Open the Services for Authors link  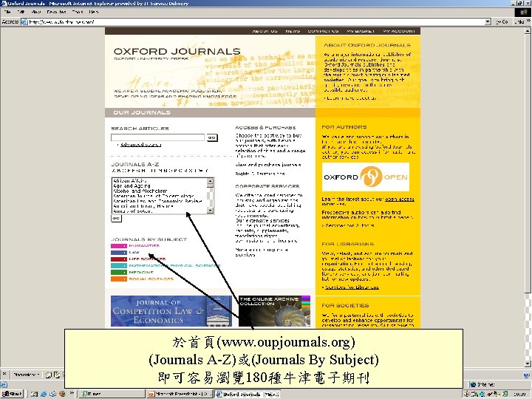tap(349, 225)
